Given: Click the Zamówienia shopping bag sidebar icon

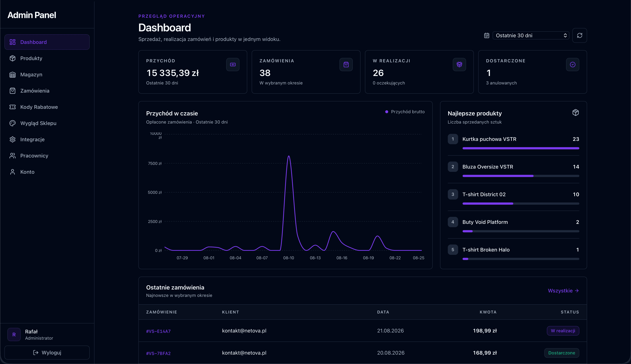Looking at the screenshot, I should 13,91.
